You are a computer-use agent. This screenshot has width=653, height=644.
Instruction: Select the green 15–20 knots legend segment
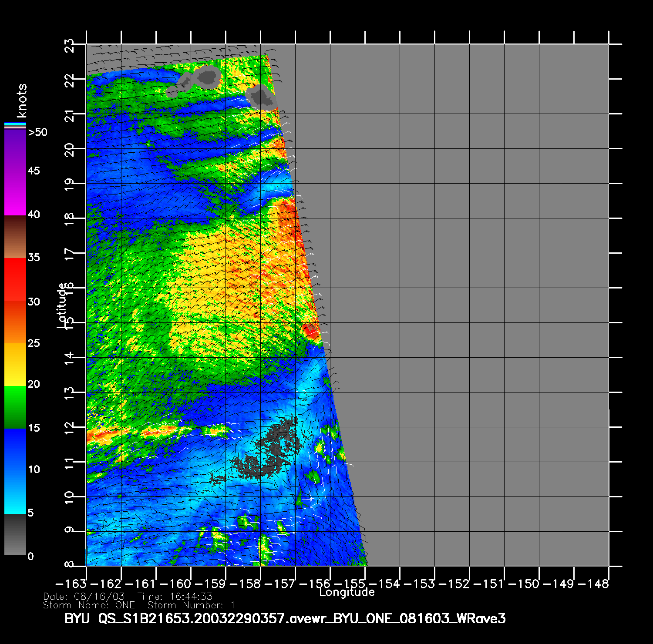click(x=15, y=407)
